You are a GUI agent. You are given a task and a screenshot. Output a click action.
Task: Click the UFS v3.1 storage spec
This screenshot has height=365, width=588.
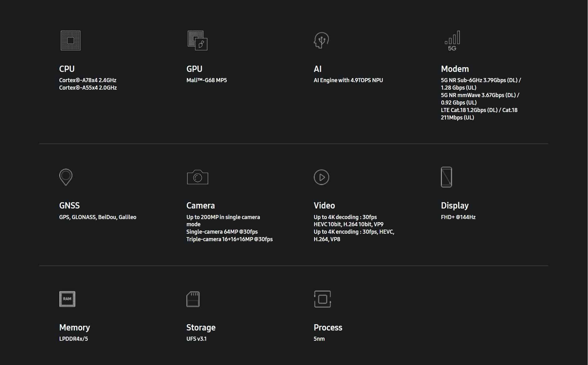point(196,339)
